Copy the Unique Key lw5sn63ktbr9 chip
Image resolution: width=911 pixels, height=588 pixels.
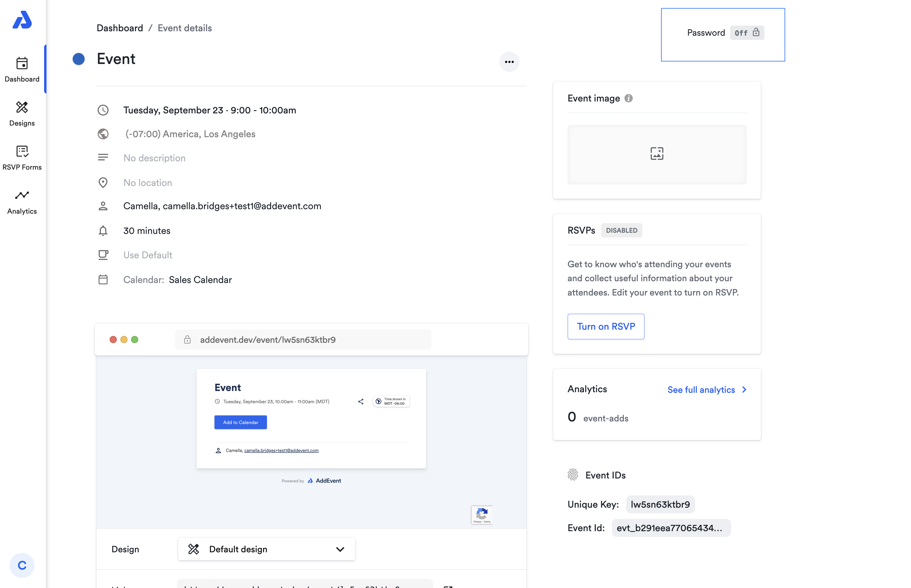660,504
